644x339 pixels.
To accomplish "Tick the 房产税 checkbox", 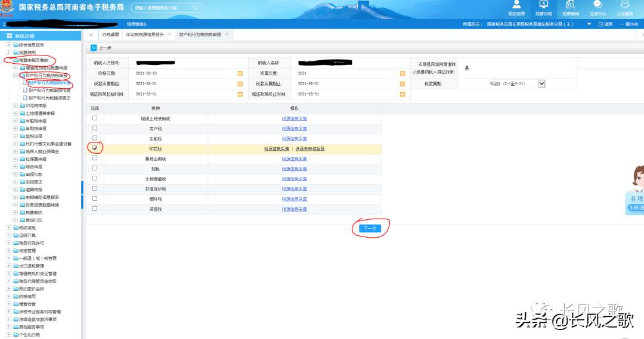I will tap(95, 129).
